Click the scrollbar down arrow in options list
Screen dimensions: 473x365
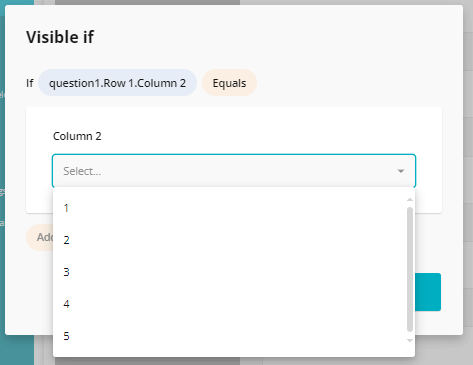[410, 340]
